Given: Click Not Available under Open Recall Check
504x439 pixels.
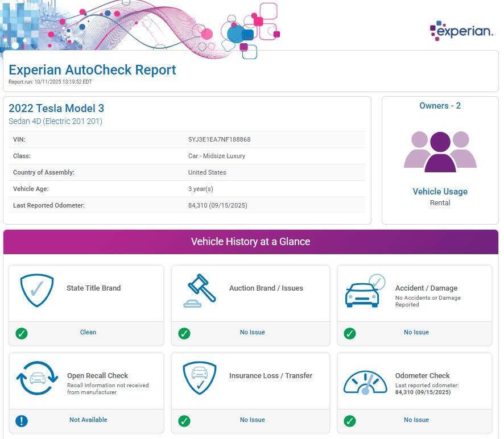Looking at the screenshot, I should point(88,420).
